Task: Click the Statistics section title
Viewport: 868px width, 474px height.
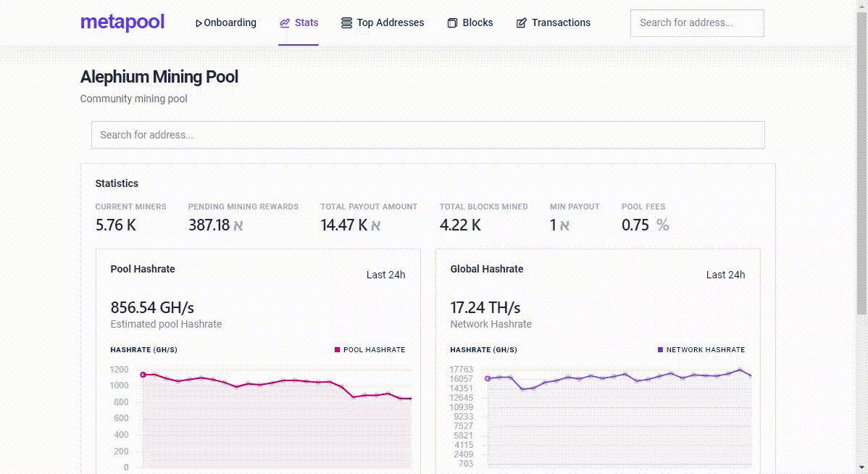Action: pos(117,183)
